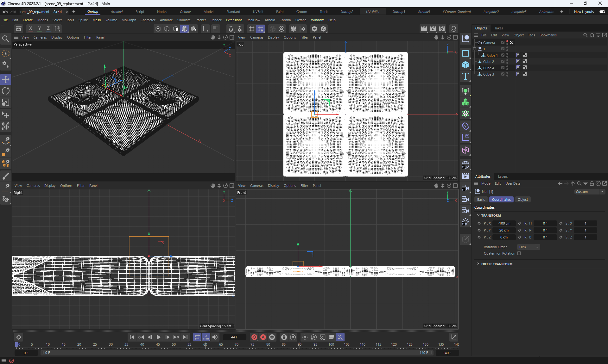Click the Cube primitive icon
Image resolution: width=608 pixels, height=364 pixels.
(465, 65)
